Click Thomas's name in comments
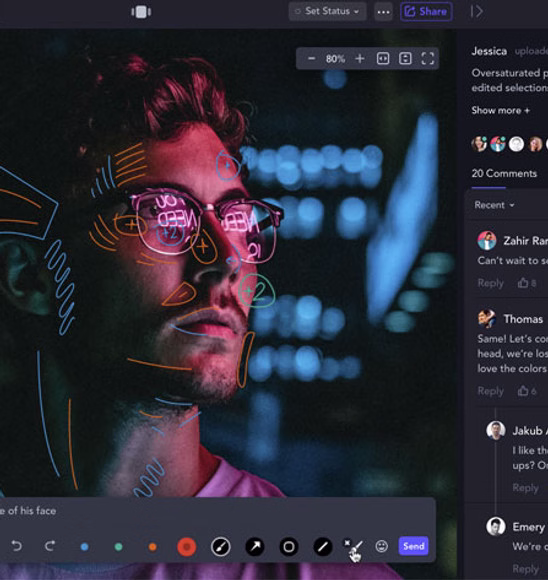 (523, 319)
